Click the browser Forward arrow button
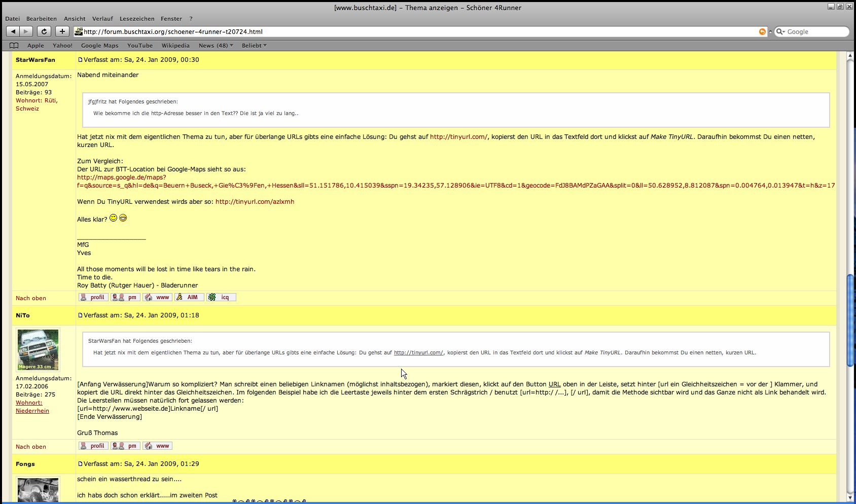The width and height of the screenshot is (856, 504). tap(26, 31)
